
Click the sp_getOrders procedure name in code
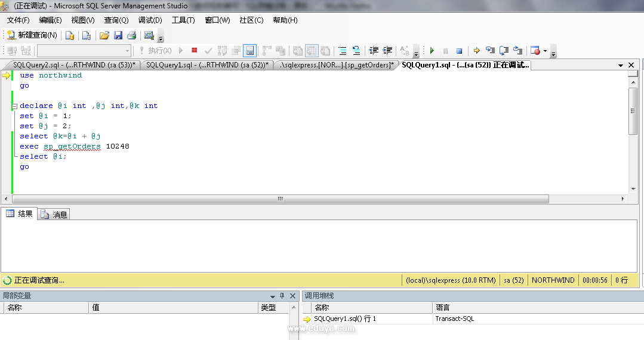coord(72,146)
